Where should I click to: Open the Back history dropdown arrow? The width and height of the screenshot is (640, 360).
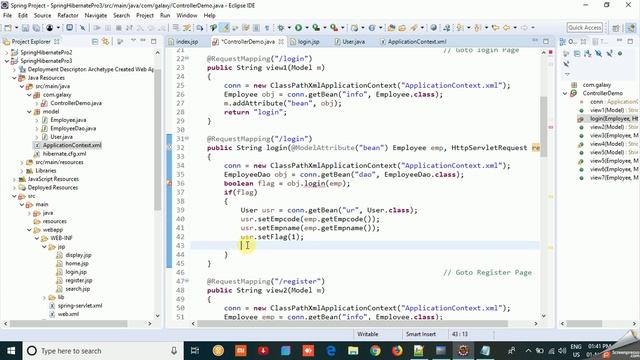(x=515, y=28)
